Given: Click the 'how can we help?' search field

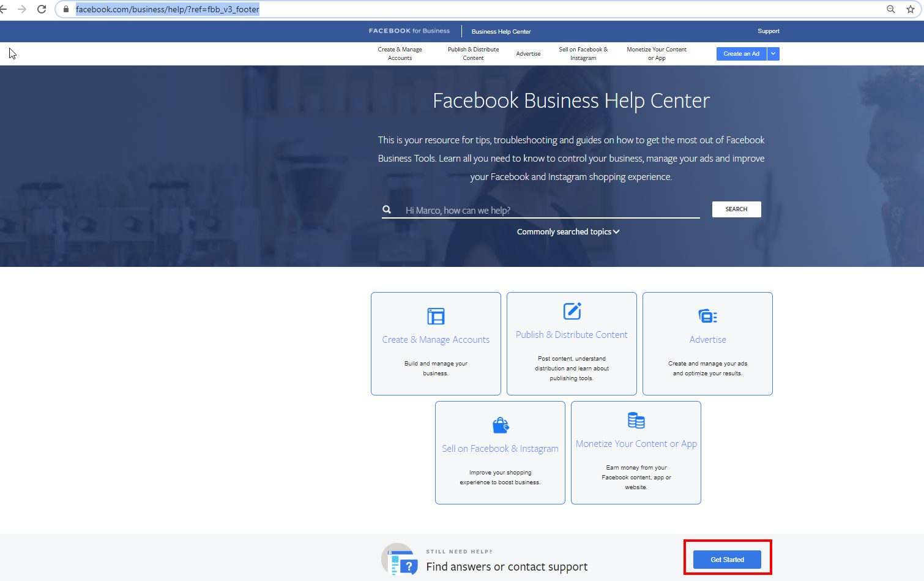Looking at the screenshot, I should pos(551,210).
